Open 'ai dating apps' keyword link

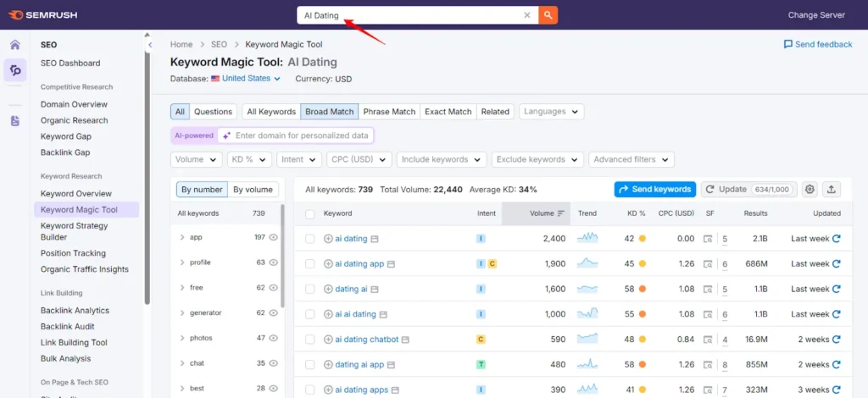(x=361, y=390)
